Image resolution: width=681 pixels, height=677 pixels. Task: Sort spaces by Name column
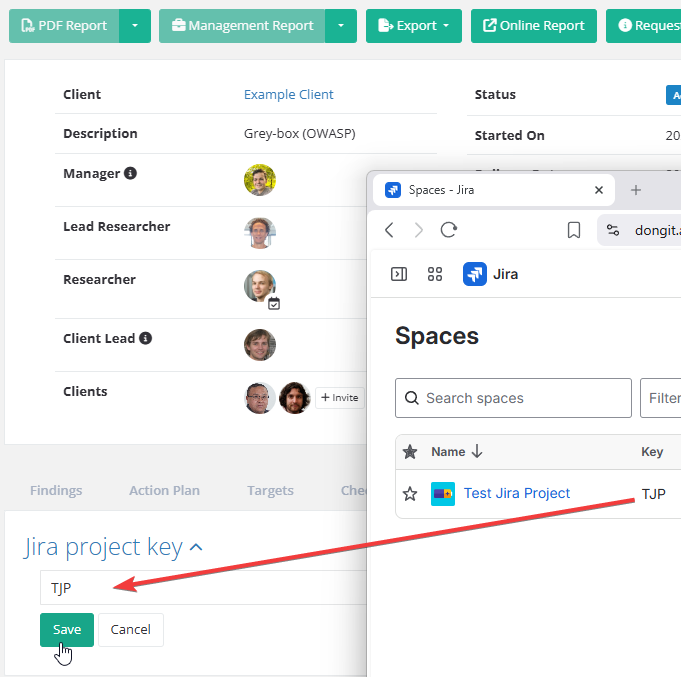tap(457, 452)
